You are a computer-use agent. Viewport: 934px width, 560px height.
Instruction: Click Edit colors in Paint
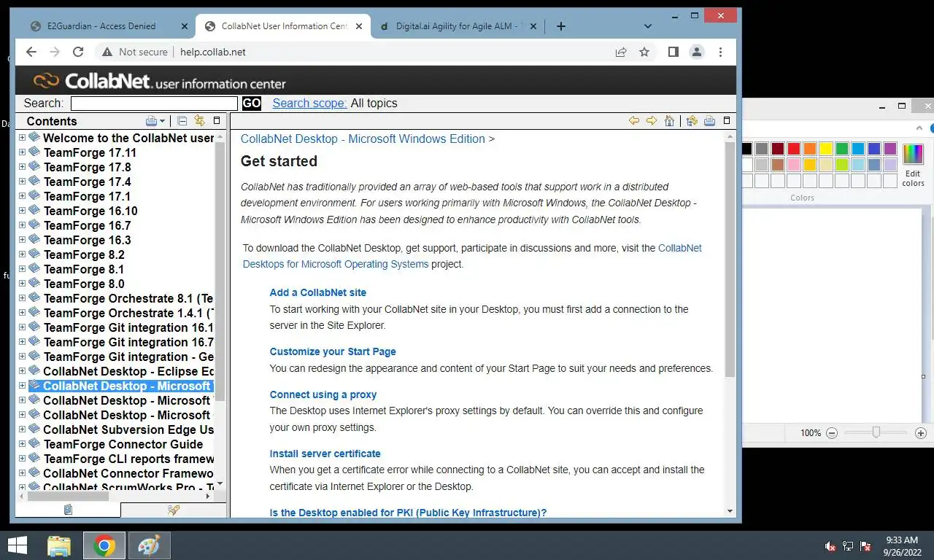913,164
